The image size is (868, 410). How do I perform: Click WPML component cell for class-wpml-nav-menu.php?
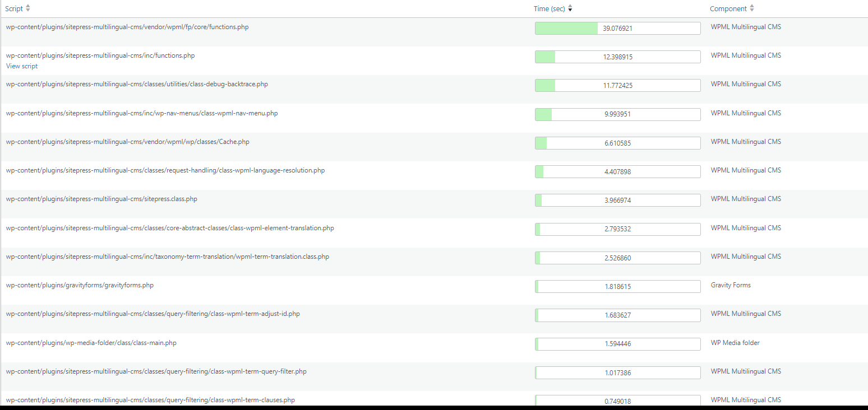(x=746, y=113)
